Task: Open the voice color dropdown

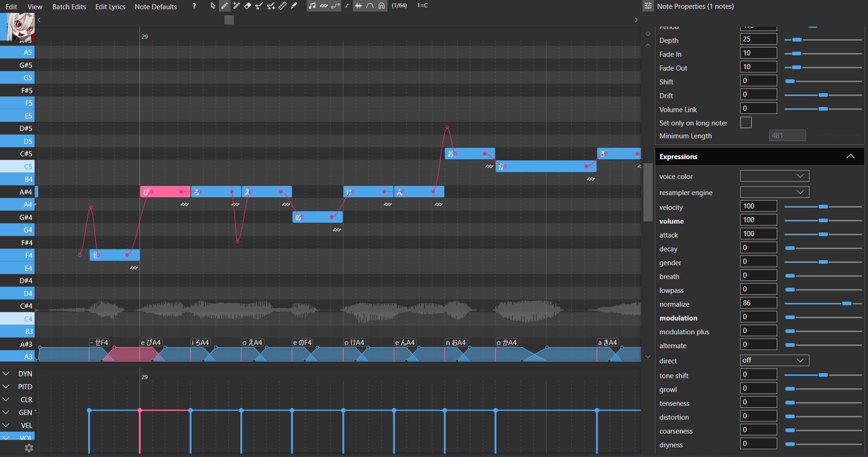Action: (x=774, y=176)
